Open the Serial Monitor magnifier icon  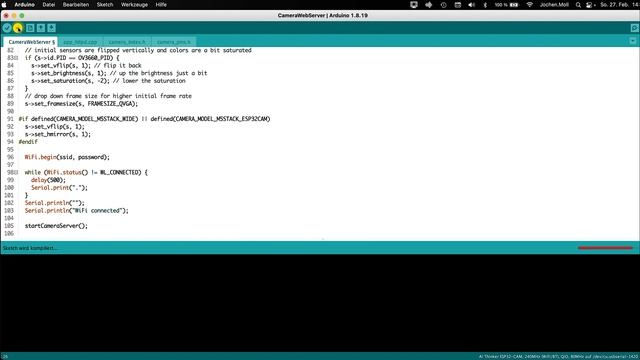pyautogui.click(x=634, y=28)
